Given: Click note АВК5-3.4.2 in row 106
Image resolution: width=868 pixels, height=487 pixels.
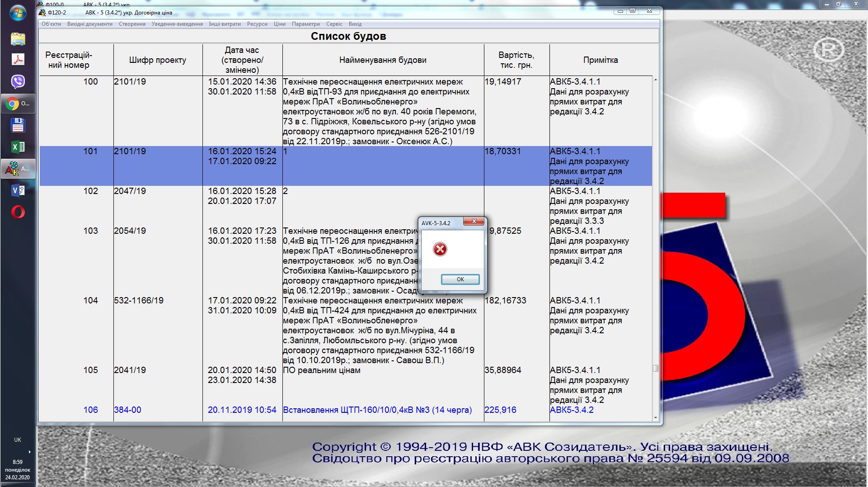Looking at the screenshot, I should point(572,410).
